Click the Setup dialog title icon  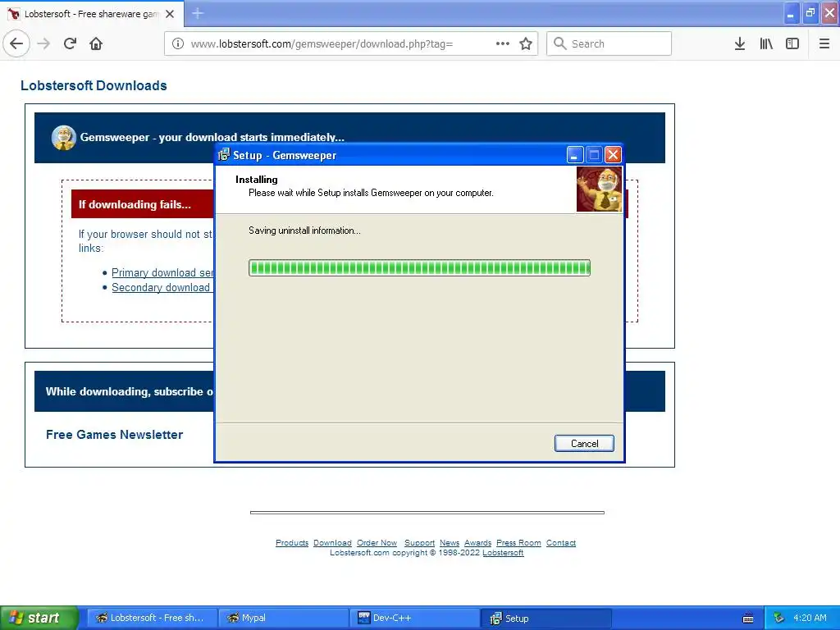click(x=224, y=155)
